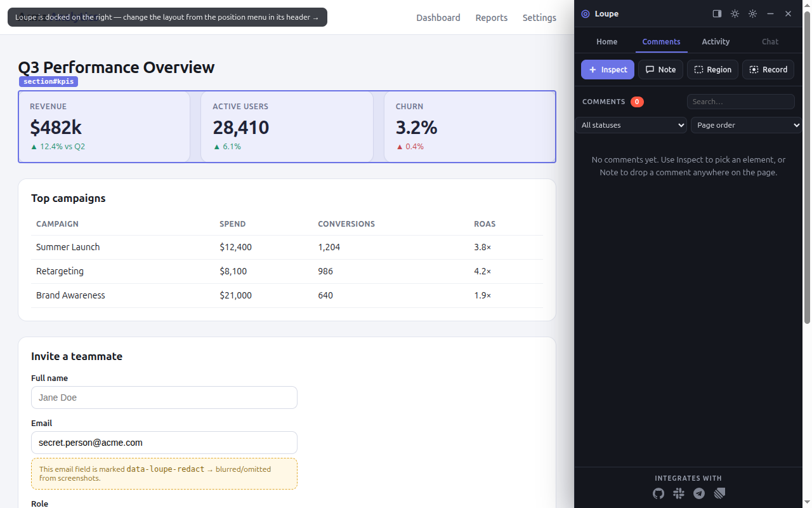
Task: Click the Retargeting campaign name
Action: tap(60, 271)
